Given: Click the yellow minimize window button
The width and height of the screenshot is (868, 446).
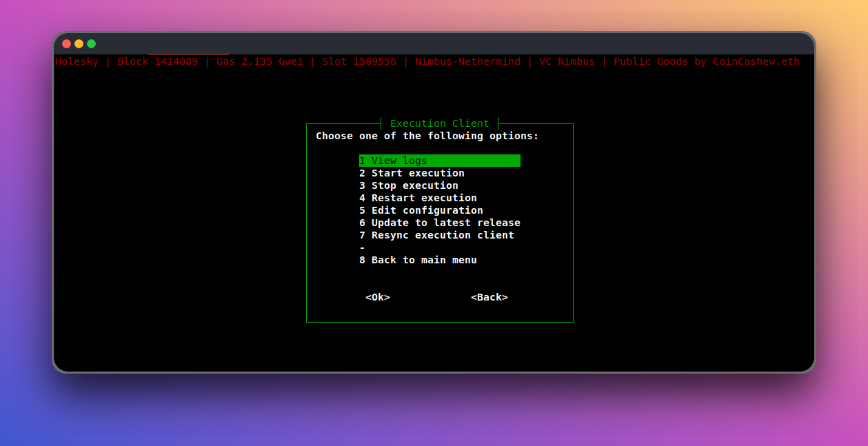Looking at the screenshot, I should pos(79,44).
